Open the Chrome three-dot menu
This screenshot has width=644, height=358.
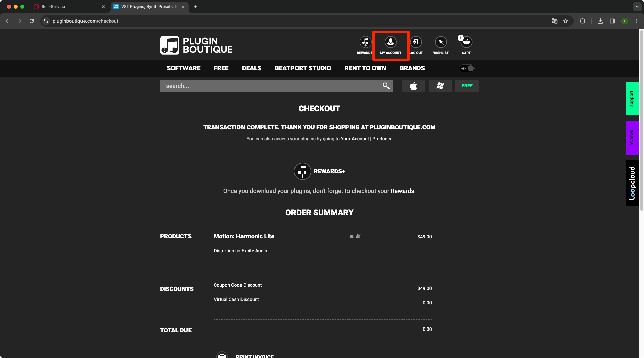pyautogui.click(x=637, y=21)
